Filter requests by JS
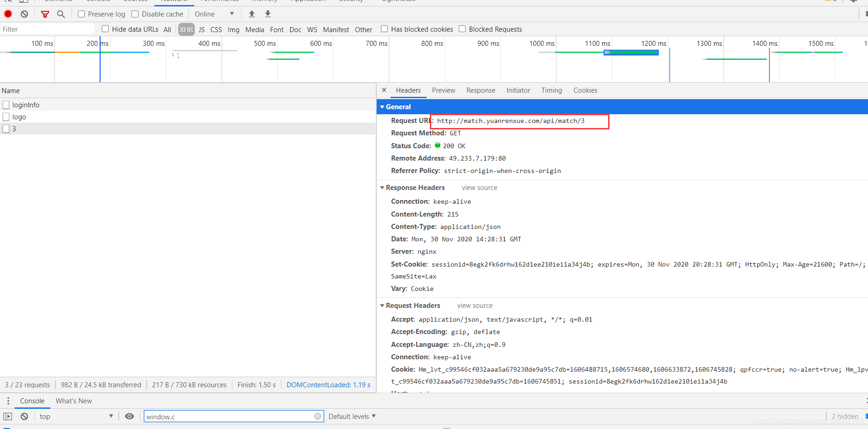868x429 pixels. pyautogui.click(x=202, y=29)
